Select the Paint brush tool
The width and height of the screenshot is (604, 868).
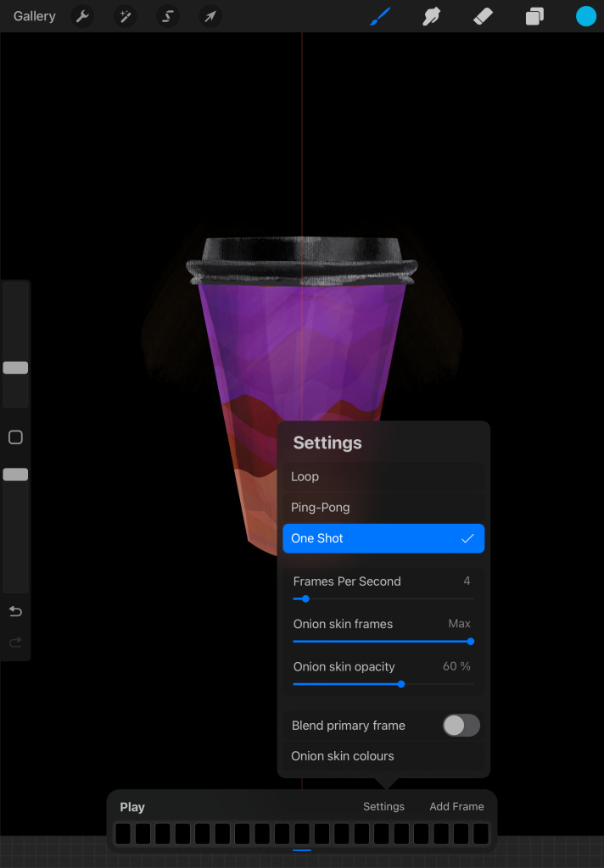point(380,17)
